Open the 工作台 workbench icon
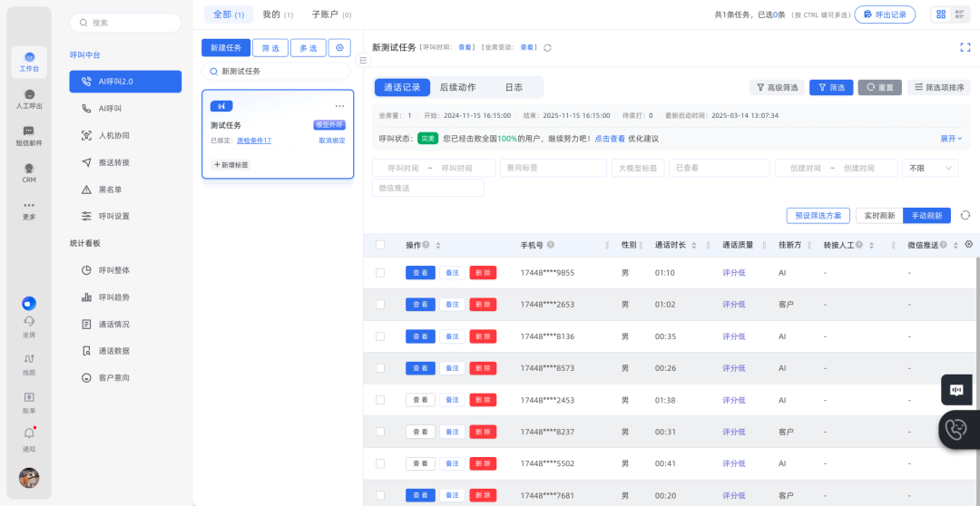 pos(29,62)
